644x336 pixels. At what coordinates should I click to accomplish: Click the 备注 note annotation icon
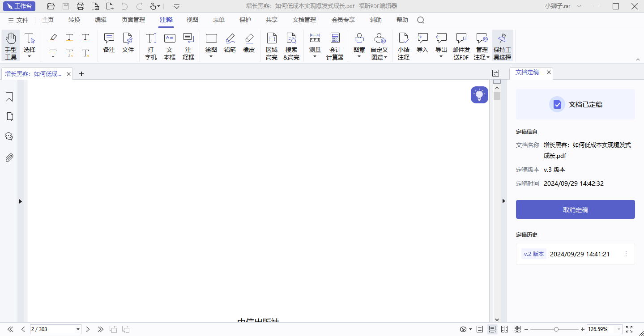click(109, 43)
